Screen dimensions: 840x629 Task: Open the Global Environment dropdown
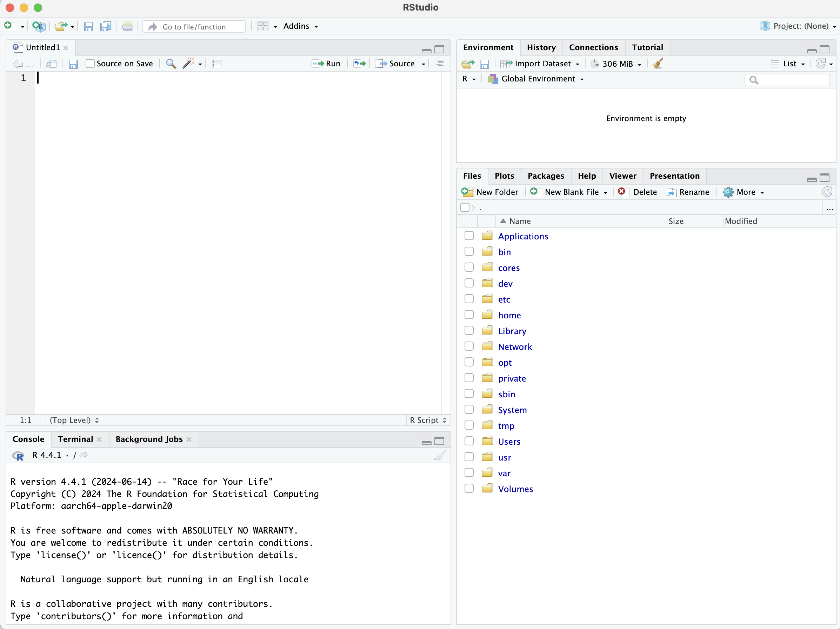point(536,79)
